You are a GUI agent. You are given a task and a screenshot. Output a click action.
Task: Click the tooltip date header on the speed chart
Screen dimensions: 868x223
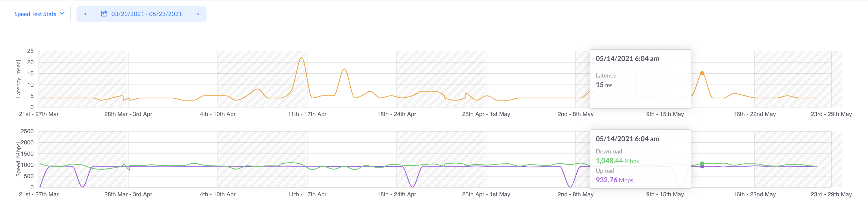[x=627, y=139]
